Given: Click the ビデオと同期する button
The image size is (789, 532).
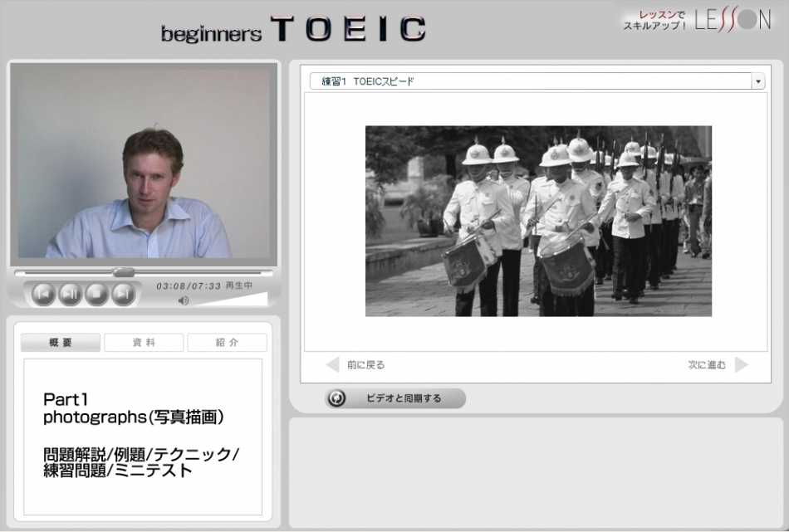Looking at the screenshot, I should [395, 398].
